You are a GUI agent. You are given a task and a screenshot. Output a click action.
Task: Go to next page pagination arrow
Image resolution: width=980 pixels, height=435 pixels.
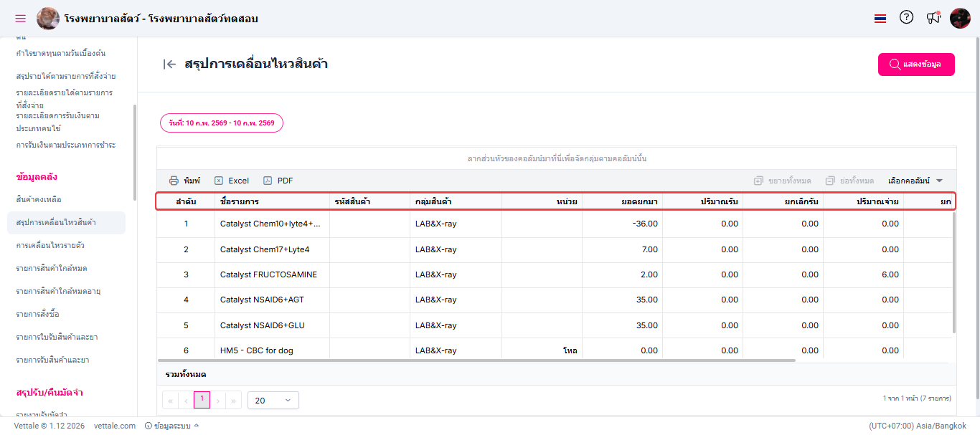pyautogui.click(x=218, y=401)
